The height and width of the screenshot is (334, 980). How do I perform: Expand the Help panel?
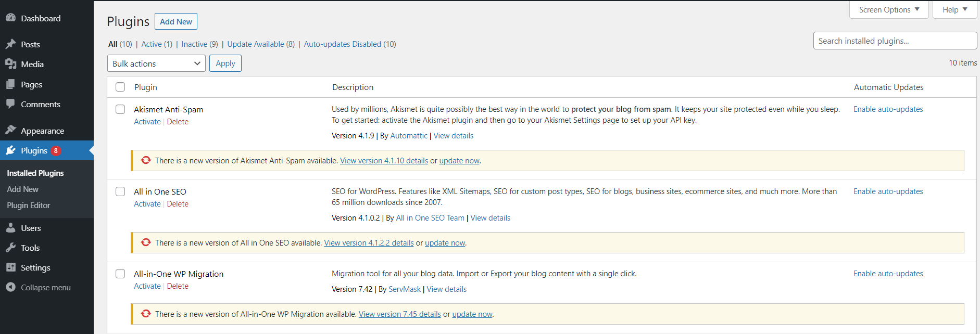(x=954, y=10)
